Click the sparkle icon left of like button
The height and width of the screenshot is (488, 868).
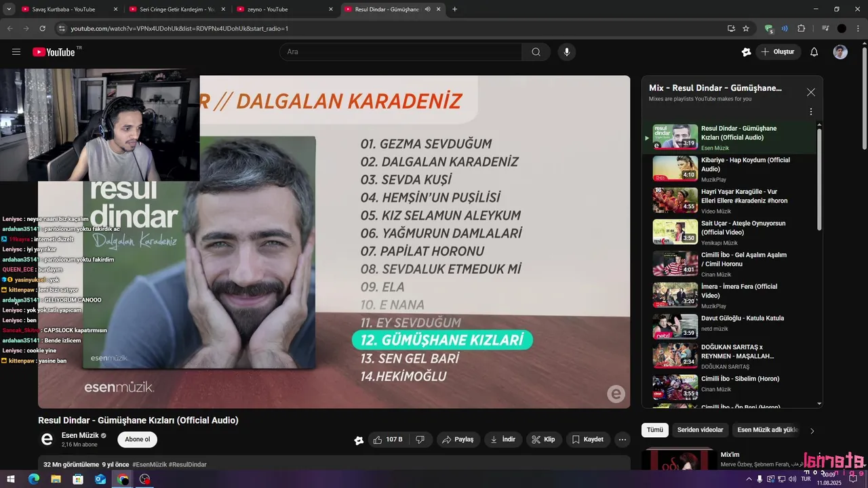click(359, 440)
